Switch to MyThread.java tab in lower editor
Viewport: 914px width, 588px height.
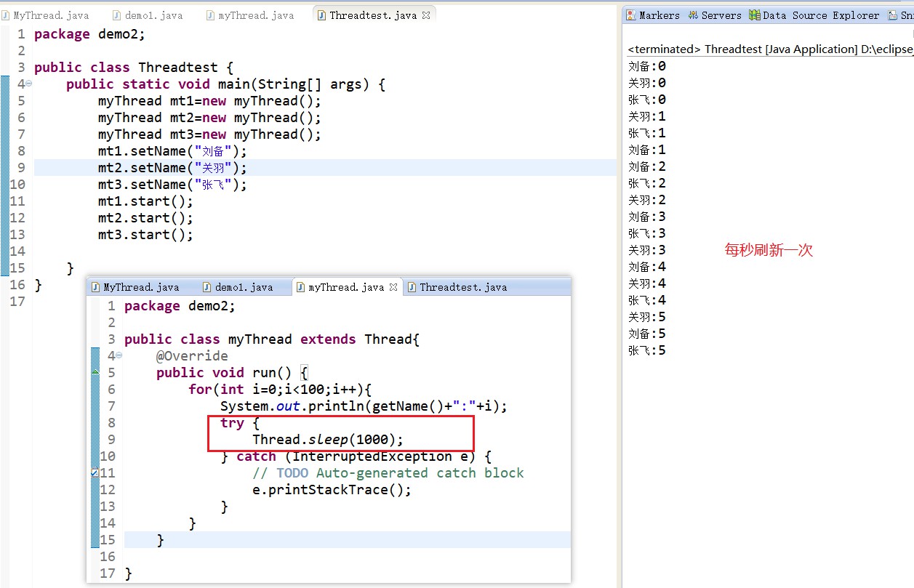point(134,287)
